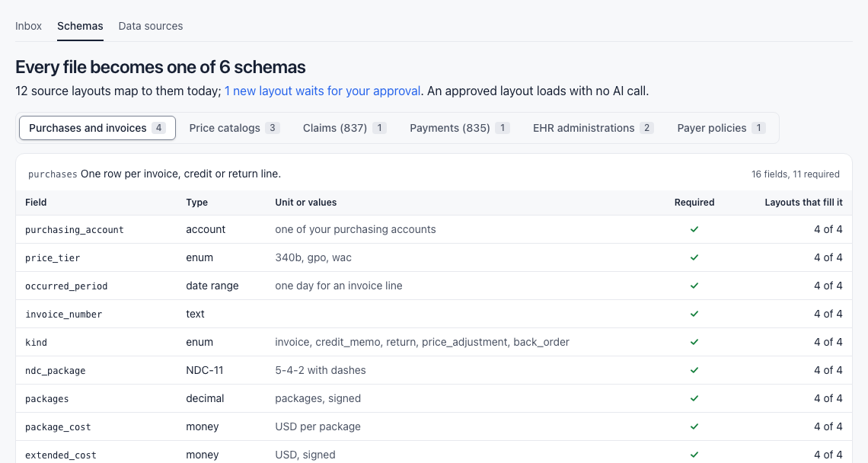Screen dimensions: 868x463
Task: View EHR administrations schema tab
Action: [593, 128]
